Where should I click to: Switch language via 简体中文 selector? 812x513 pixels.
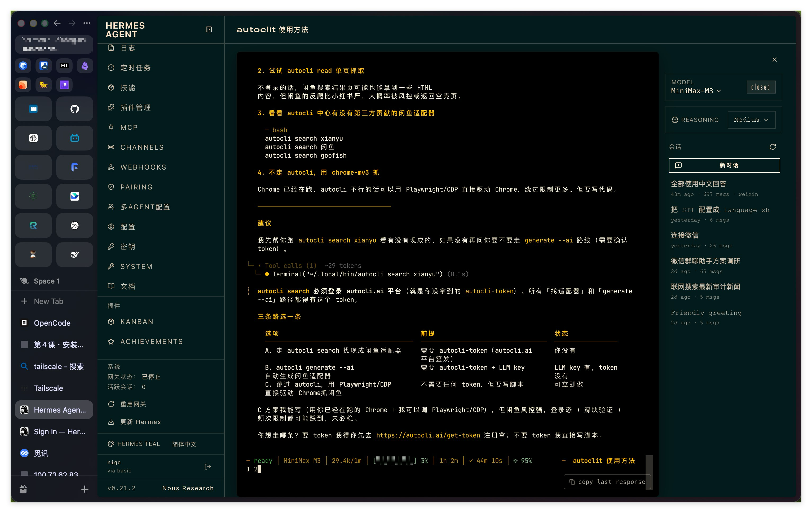point(184,444)
